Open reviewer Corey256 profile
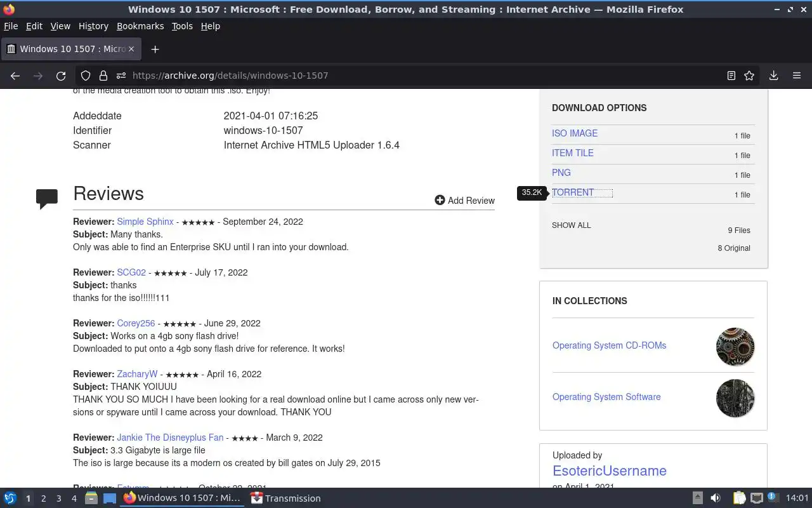This screenshot has height=508, width=812. (x=136, y=323)
